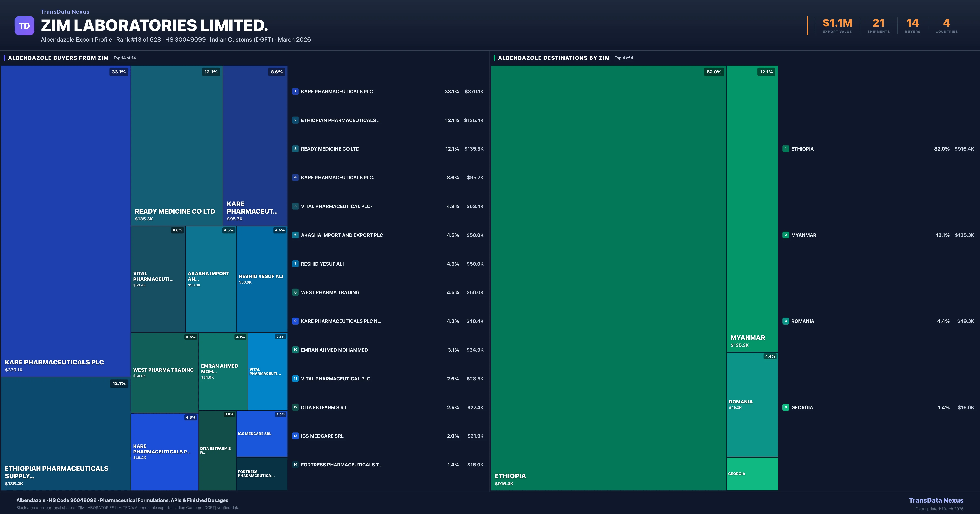Click rank badge 3 beside READY MEDICINE CO LTD
This screenshot has height=514, width=980.
coord(295,149)
